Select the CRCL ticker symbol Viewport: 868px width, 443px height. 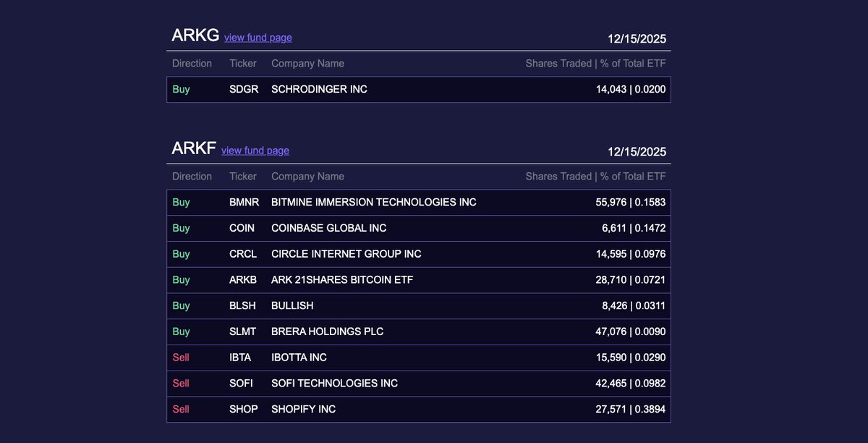click(x=243, y=254)
